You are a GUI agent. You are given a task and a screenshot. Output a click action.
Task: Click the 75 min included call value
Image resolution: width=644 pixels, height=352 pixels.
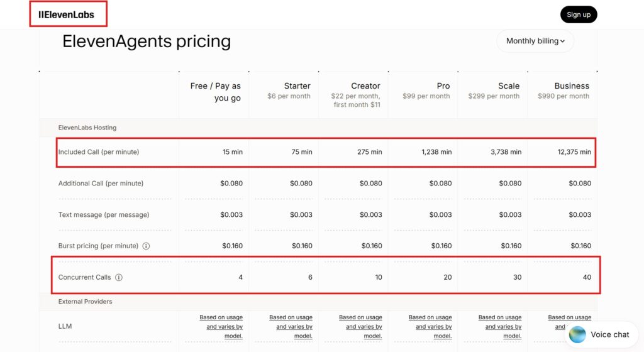(302, 151)
